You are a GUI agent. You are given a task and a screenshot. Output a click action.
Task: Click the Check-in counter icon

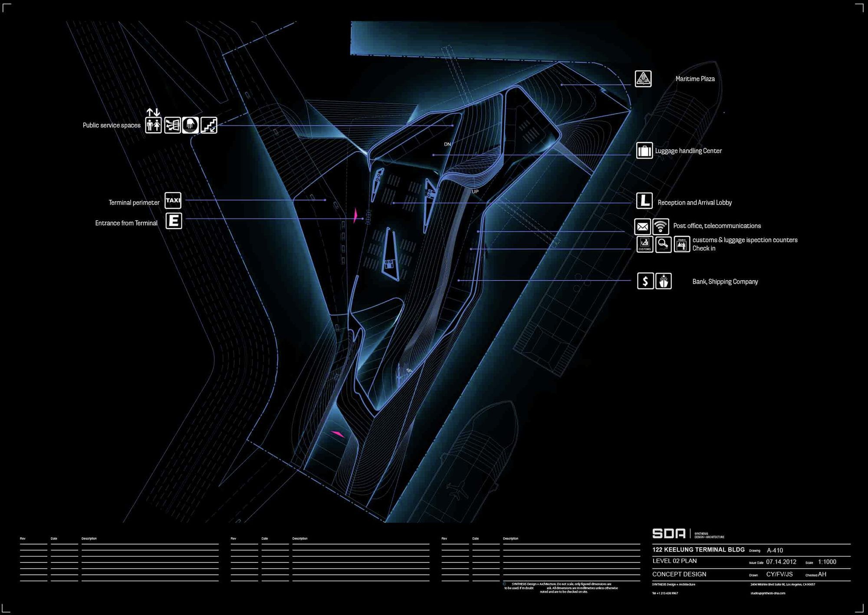682,244
